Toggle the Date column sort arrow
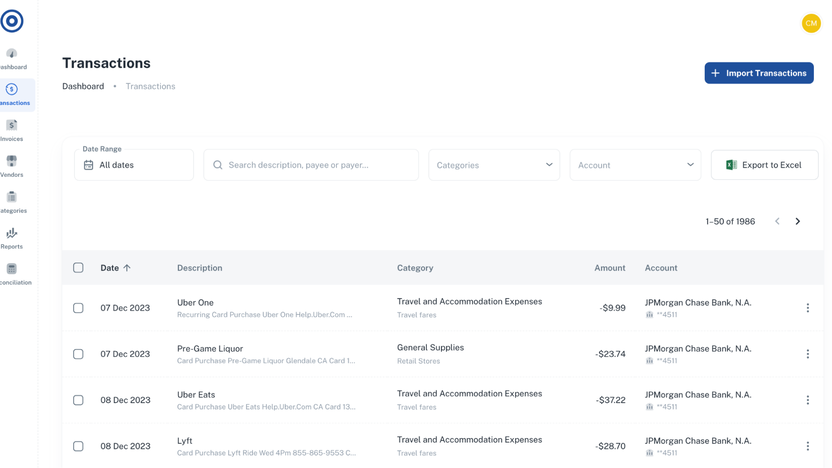Screen dimensions: 832x468 (x=127, y=268)
